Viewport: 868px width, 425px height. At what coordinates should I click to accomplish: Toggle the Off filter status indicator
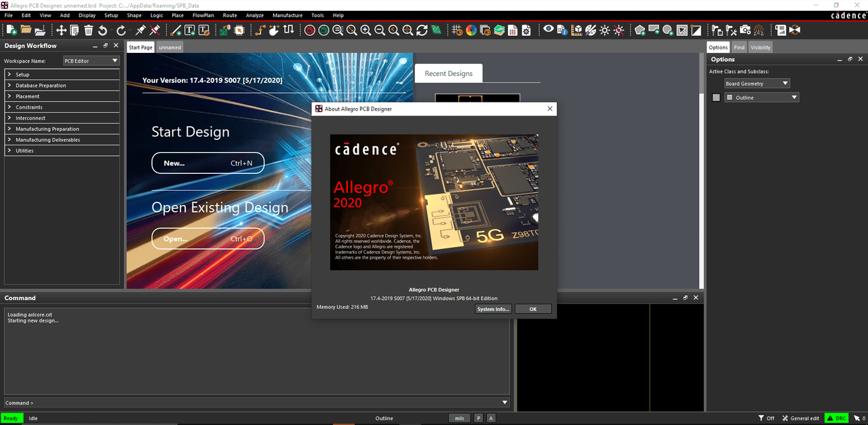click(766, 418)
